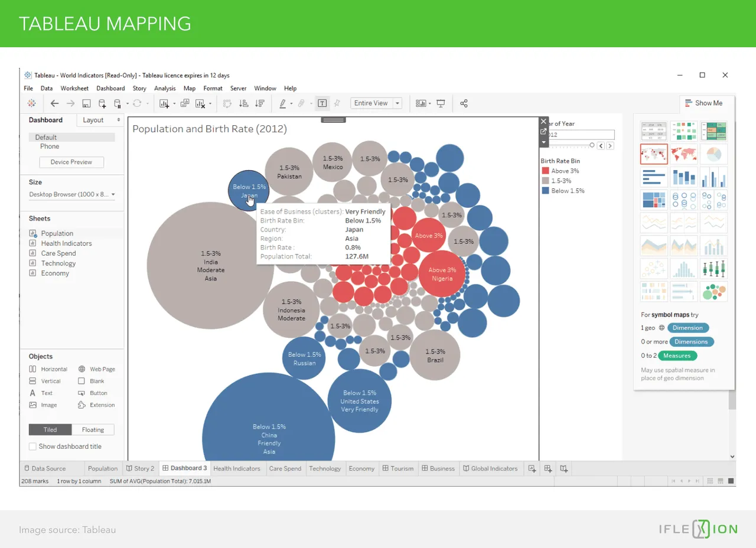Switch to Floating layout mode
The width and height of the screenshot is (756, 548).
click(93, 430)
